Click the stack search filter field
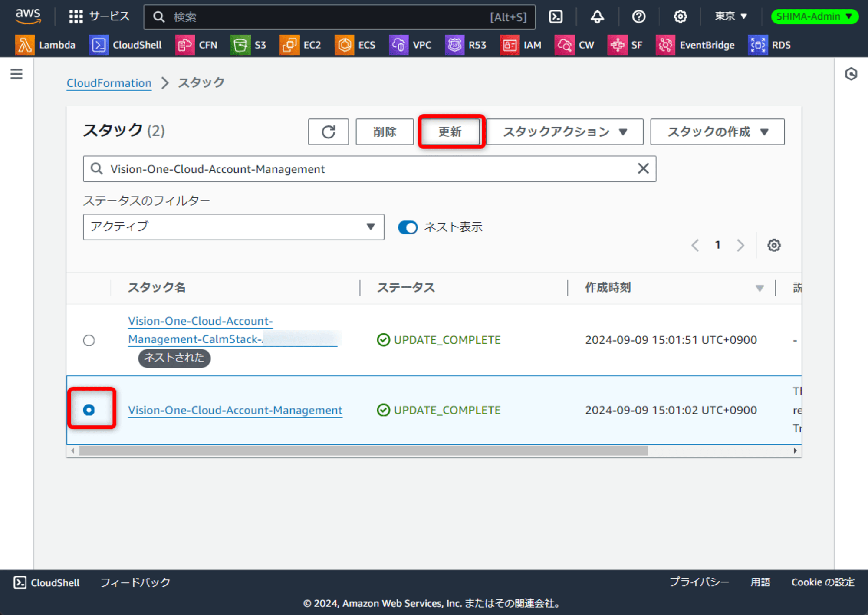The width and height of the screenshot is (868, 615). [x=369, y=169]
